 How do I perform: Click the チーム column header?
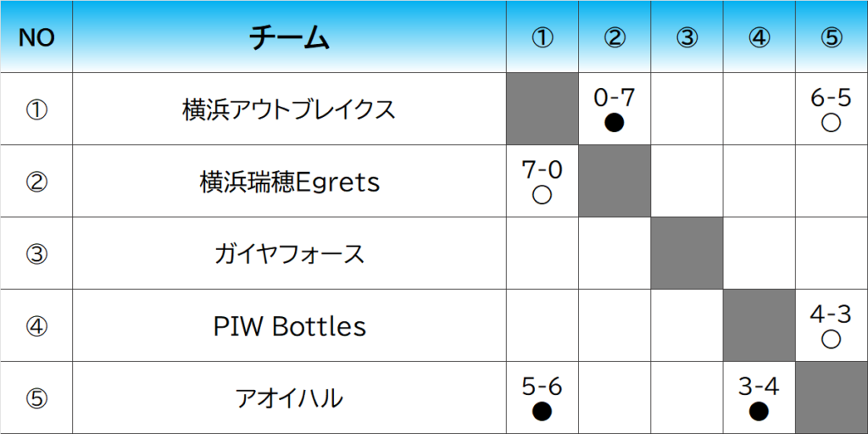pos(290,37)
